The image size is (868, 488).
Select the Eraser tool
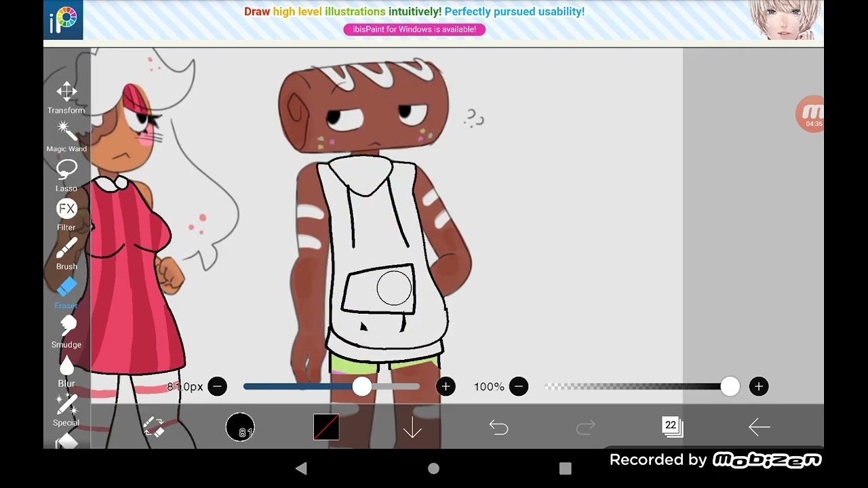click(66, 293)
